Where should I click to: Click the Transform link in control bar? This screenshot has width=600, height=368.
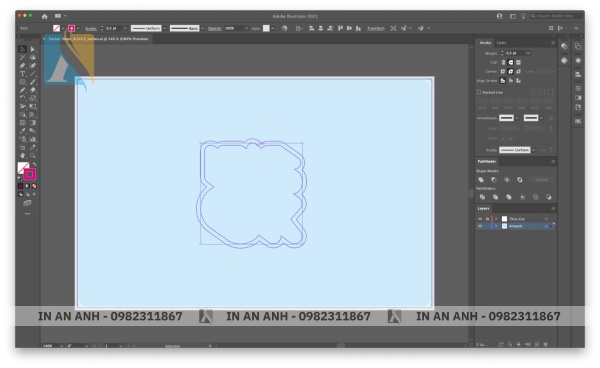(x=376, y=29)
